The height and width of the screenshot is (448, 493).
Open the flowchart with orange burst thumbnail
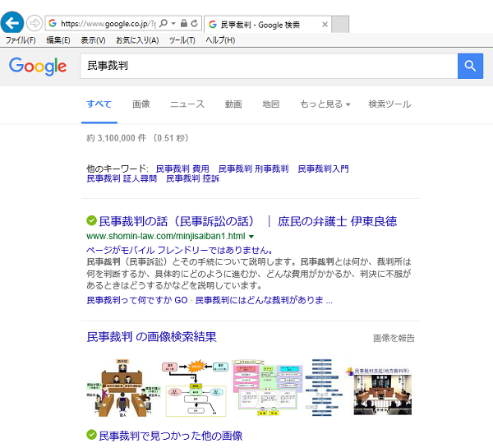(196, 388)
